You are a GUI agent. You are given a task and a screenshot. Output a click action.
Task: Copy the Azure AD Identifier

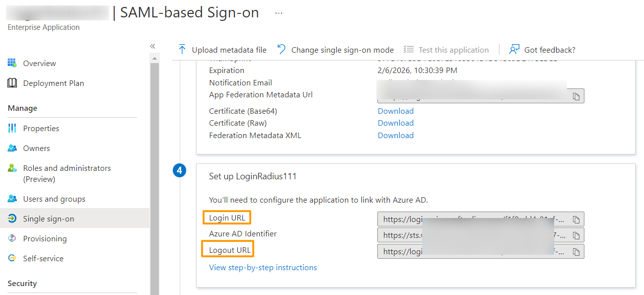point(576,234)
